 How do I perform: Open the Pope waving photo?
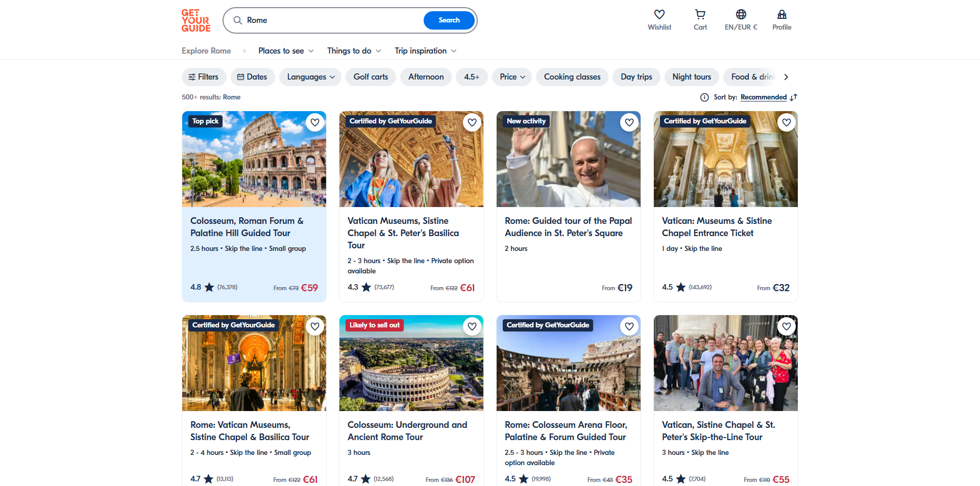(x=569, y=159)
